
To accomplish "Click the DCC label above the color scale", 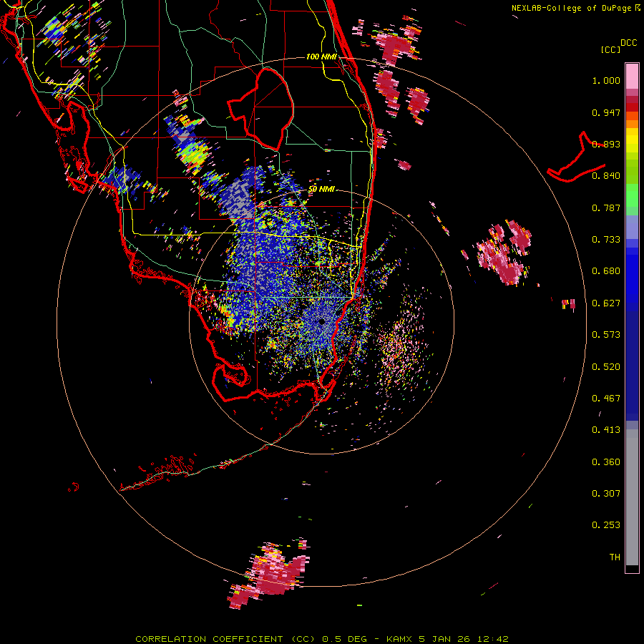I will pyautogui.click(x=628, y=43).
